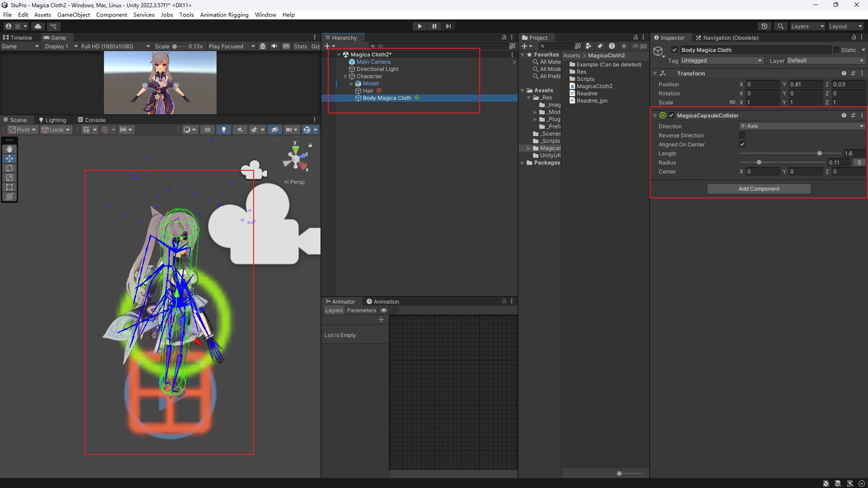Toggle 2D view mode
868x488 pixels.
(x=208, y=130)
